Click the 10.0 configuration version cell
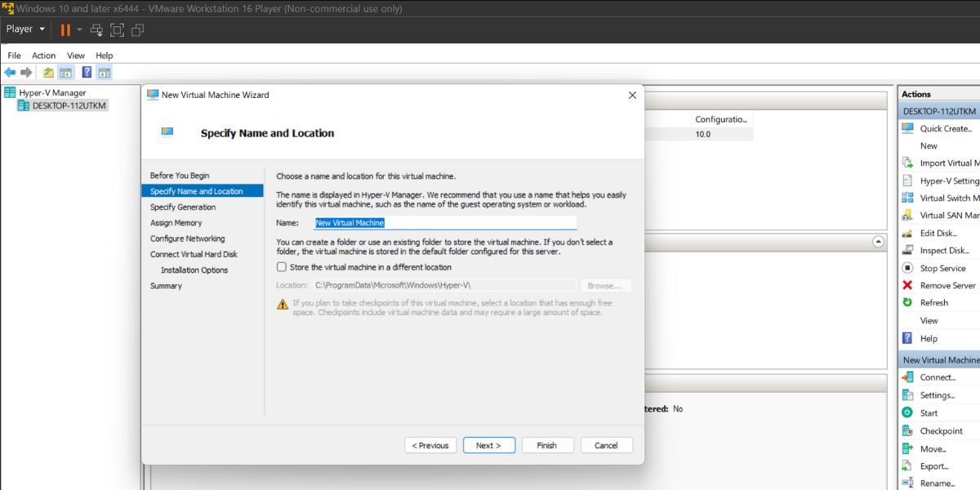 tap(703, 134)
